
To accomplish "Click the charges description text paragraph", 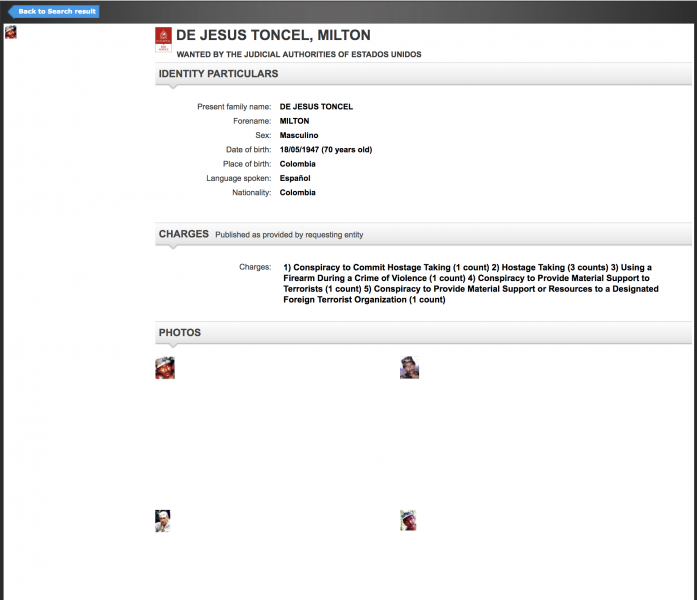I will (470, 283).
